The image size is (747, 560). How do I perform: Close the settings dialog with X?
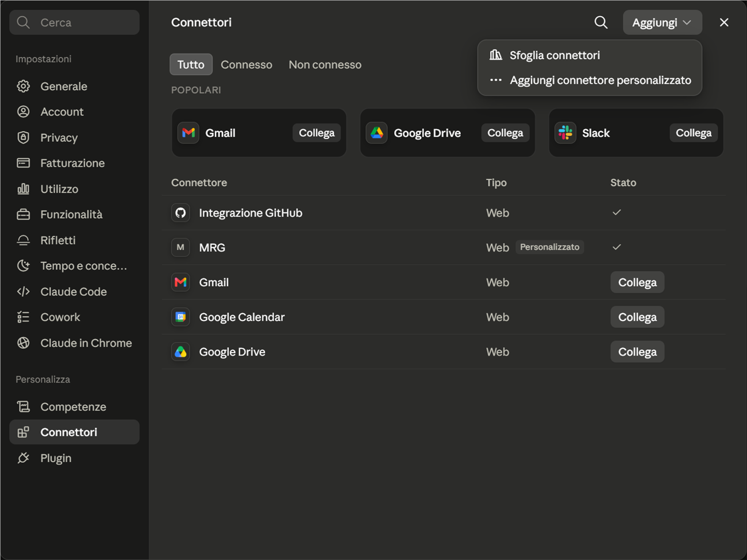pyautogui.click(x=724, y=22)
